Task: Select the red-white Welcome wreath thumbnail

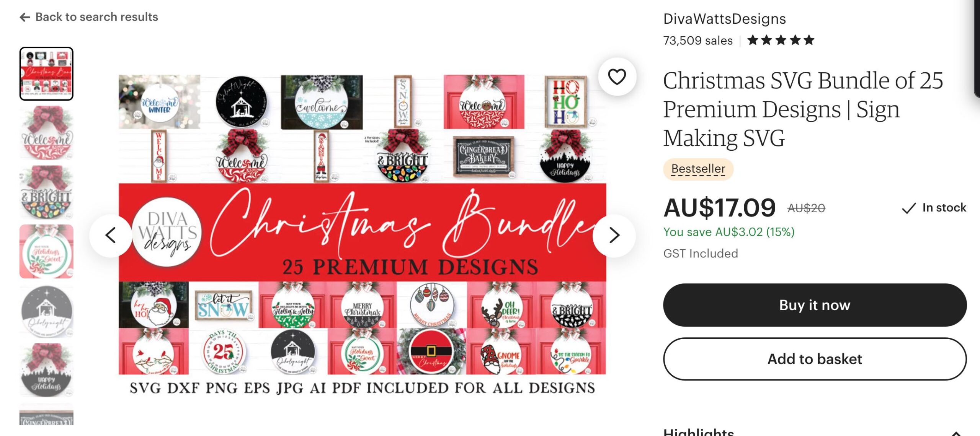Action: coord(46,133)
